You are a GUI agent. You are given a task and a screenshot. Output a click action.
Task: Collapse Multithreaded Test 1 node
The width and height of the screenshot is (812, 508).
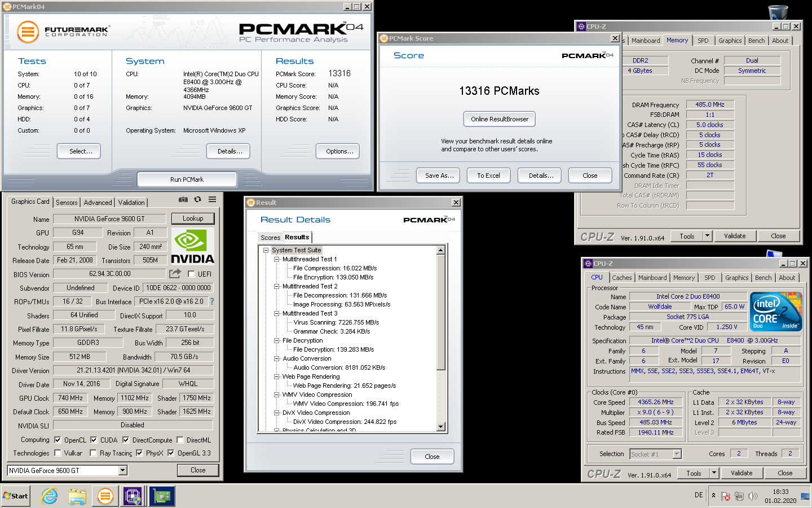(276, 259)
